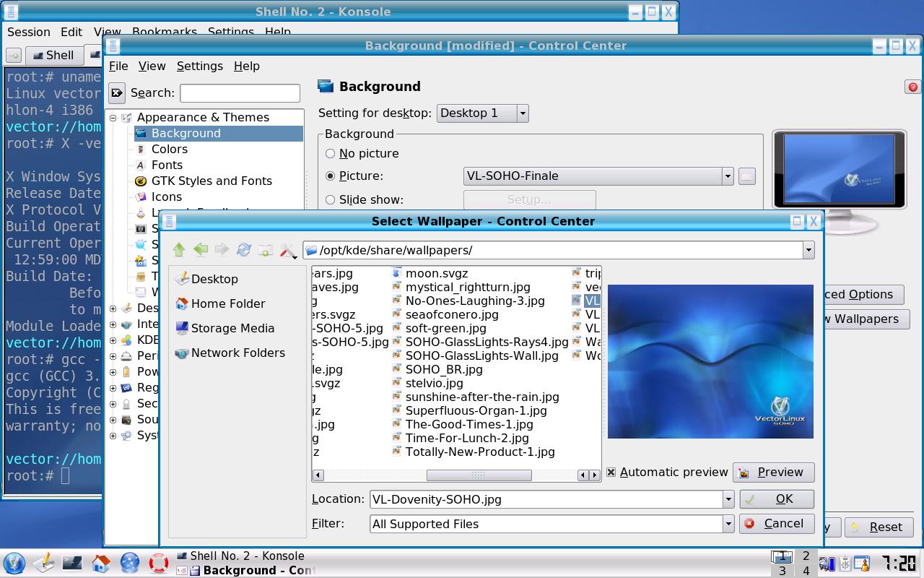Launch the web browser globe in the panel
The width and height of the screenshot is (924, 578).
(x=130, y=563)
